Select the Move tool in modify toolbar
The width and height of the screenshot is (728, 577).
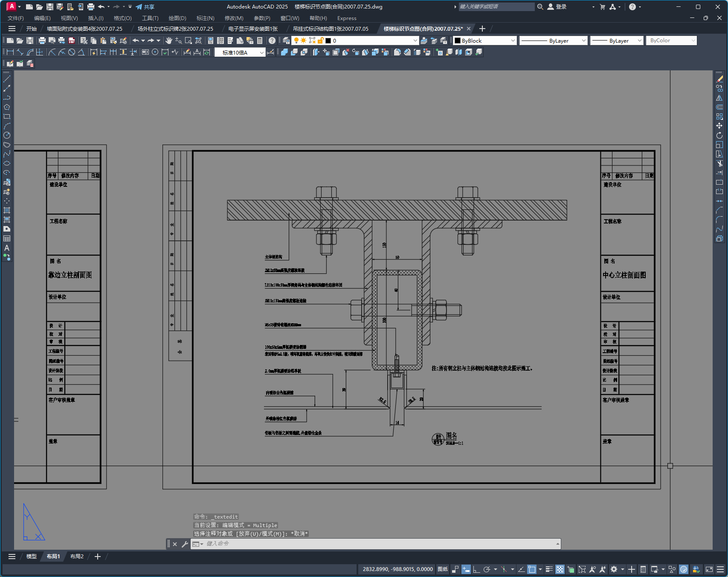tap(719, 126)
